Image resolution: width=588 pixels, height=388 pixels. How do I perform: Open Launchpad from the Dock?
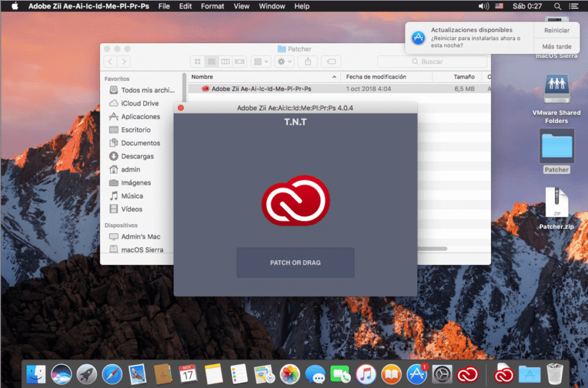coord(87,374)
